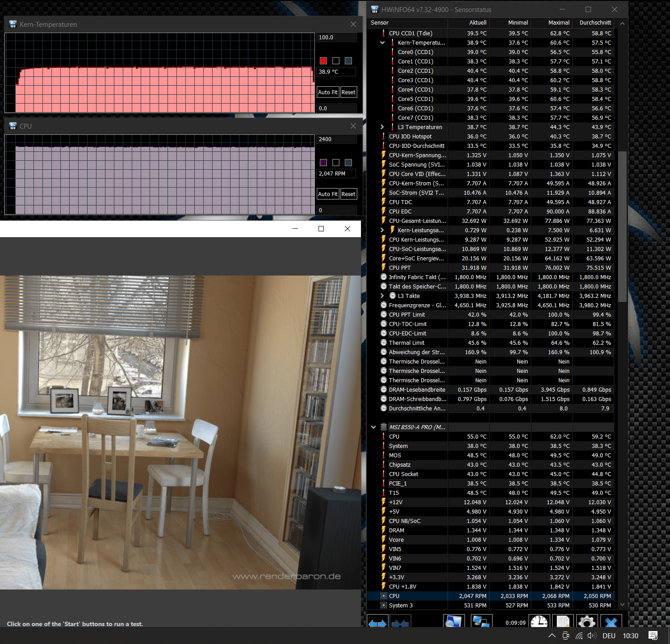
Task: Collapse the MSI B550-A PRO sensor section
Action: pos(373,427)
